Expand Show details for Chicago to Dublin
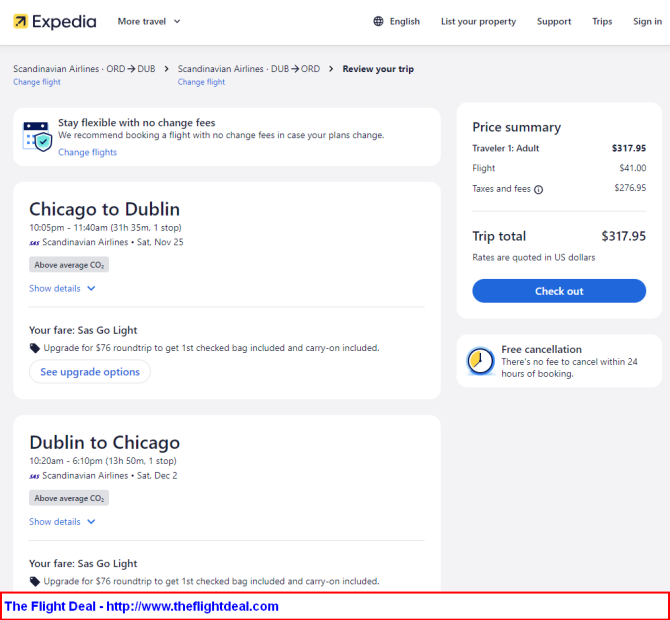Viewport: 670px width, 620px height. point(62,288)
